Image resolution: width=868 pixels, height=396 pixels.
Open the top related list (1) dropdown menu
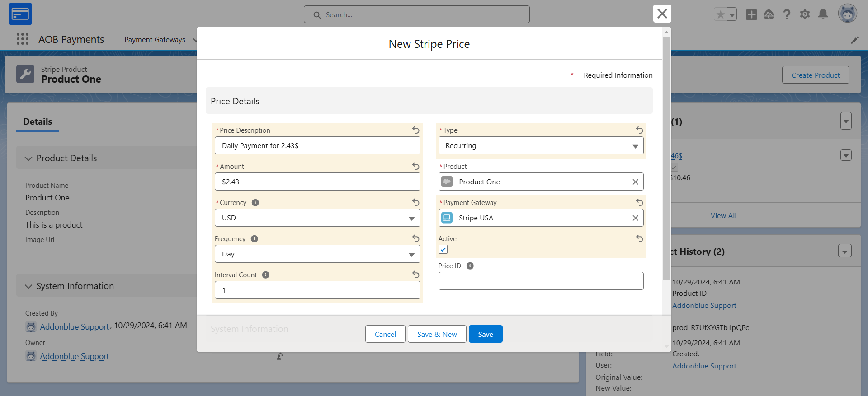846,121
